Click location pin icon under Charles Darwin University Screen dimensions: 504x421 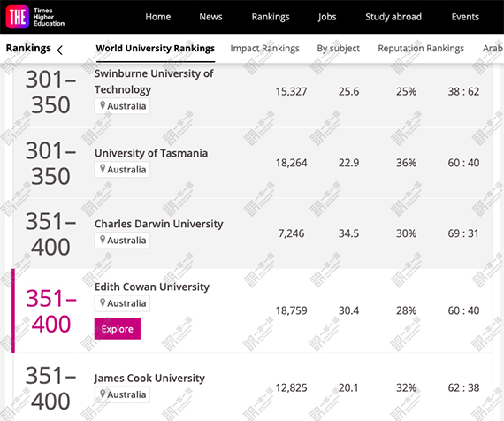pyautogui.click(x=103, y=240)
